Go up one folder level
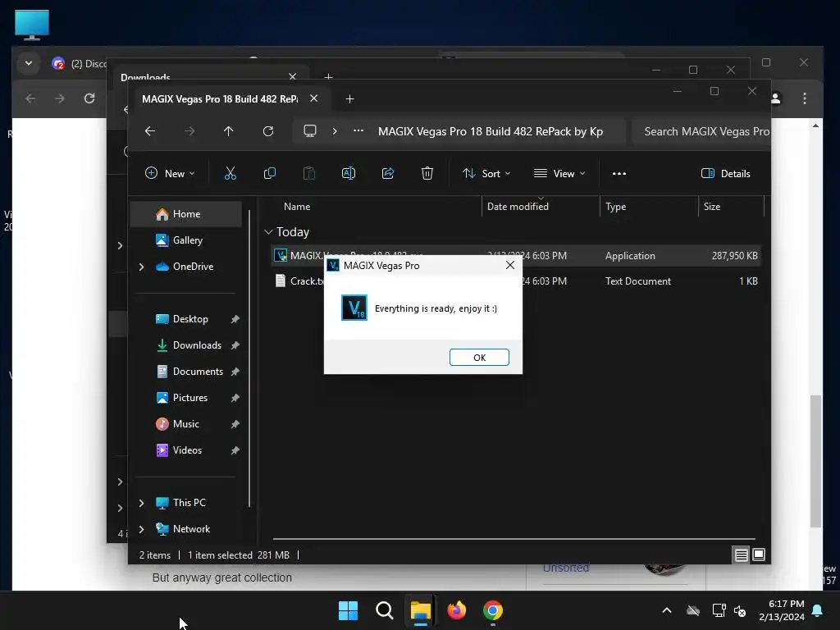The width and height of the screenshot is (840, 630). (x=229, y=131)
